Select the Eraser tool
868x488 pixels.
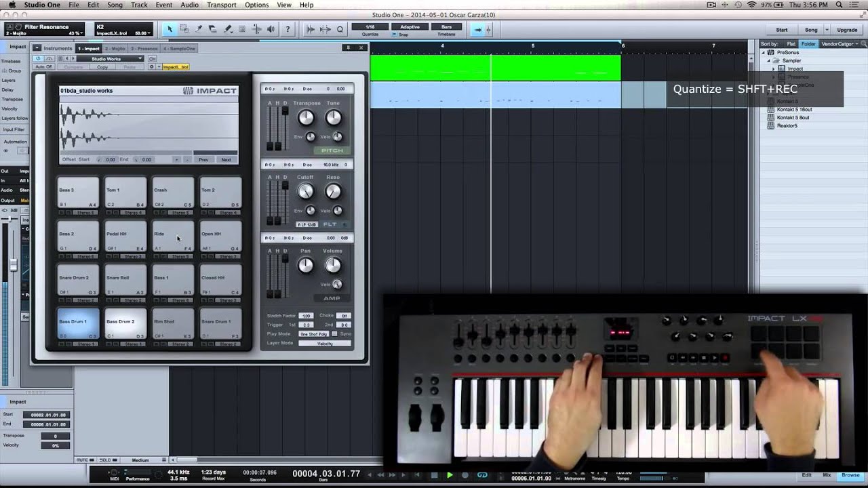pyautogui.click(x=213, y=29)
